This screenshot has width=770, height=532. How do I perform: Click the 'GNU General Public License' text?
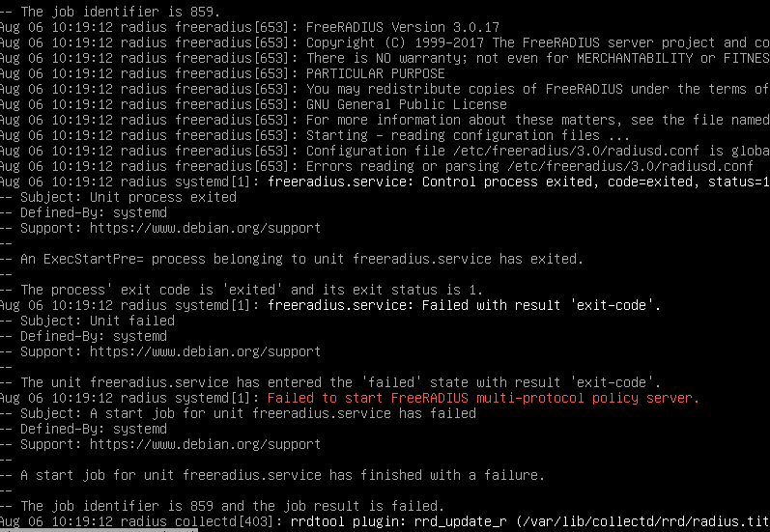[x=406, y=104]
